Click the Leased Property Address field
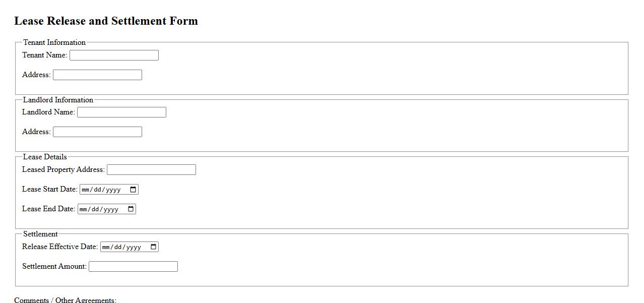The image size is (644, 303). tap(151, 170)
